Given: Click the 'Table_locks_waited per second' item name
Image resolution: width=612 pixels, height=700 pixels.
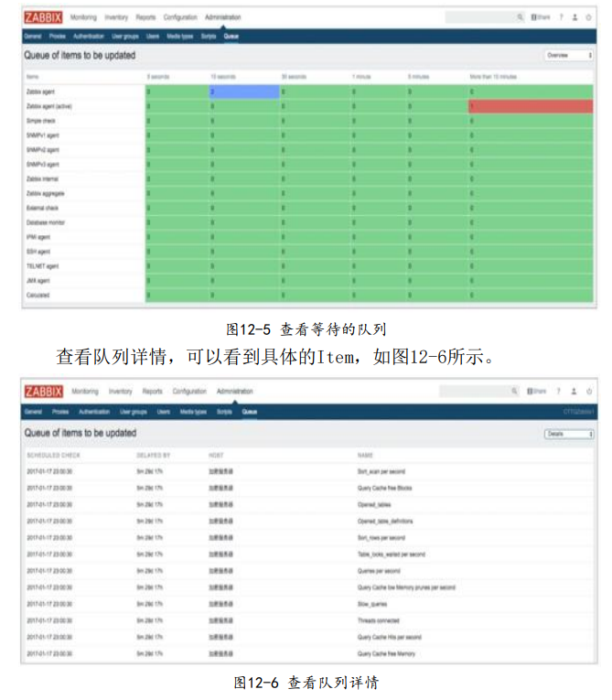Looking at the screenshot, I should (x=392, y=554).
